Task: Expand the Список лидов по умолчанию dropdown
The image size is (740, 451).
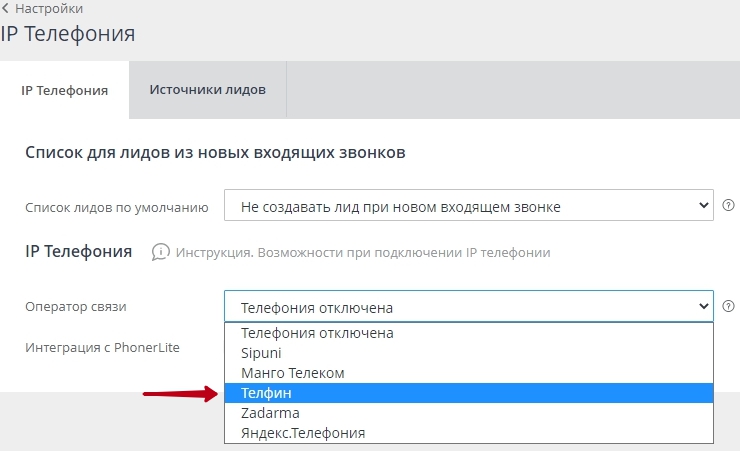Action: tap(468, 206)
